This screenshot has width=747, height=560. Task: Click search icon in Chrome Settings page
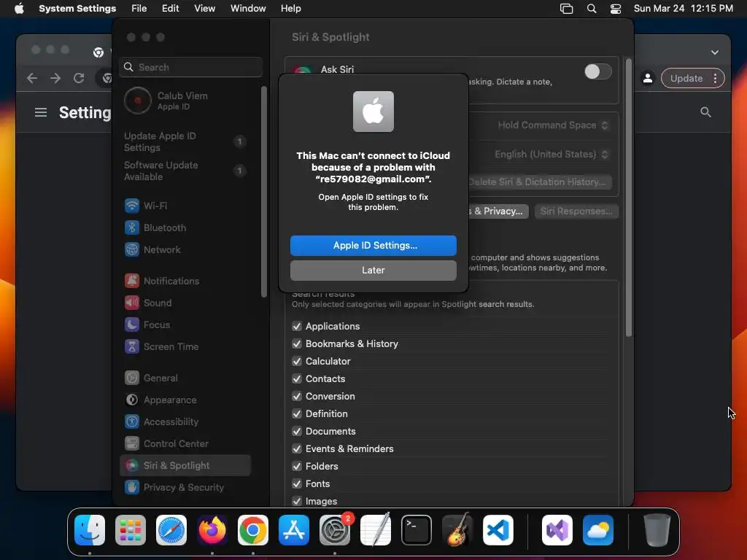705,112
